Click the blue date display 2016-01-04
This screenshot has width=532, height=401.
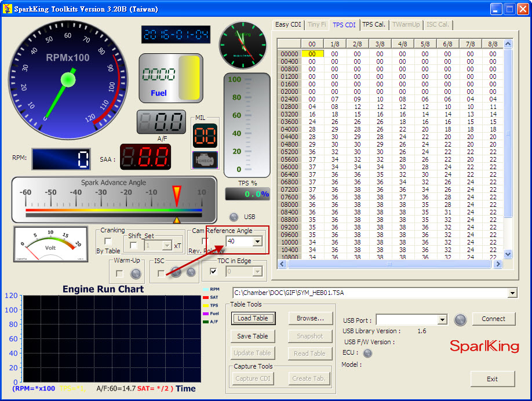(x=176, y=34)
